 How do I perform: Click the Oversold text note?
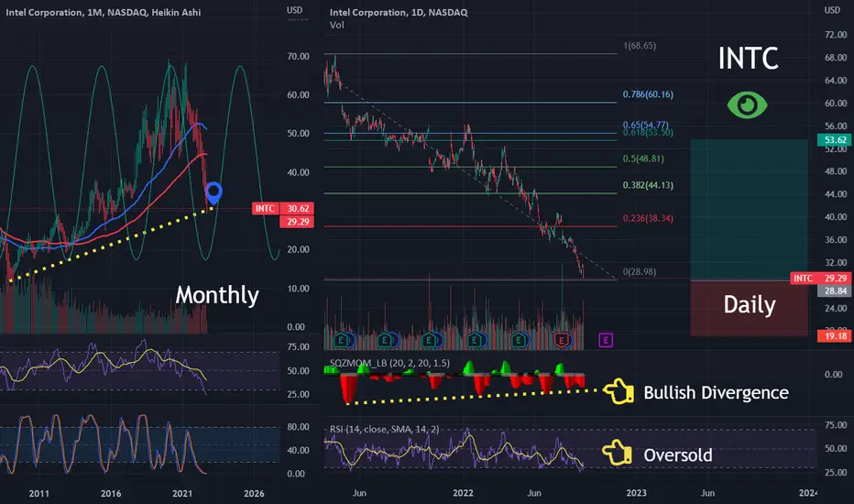pos(677,455)
